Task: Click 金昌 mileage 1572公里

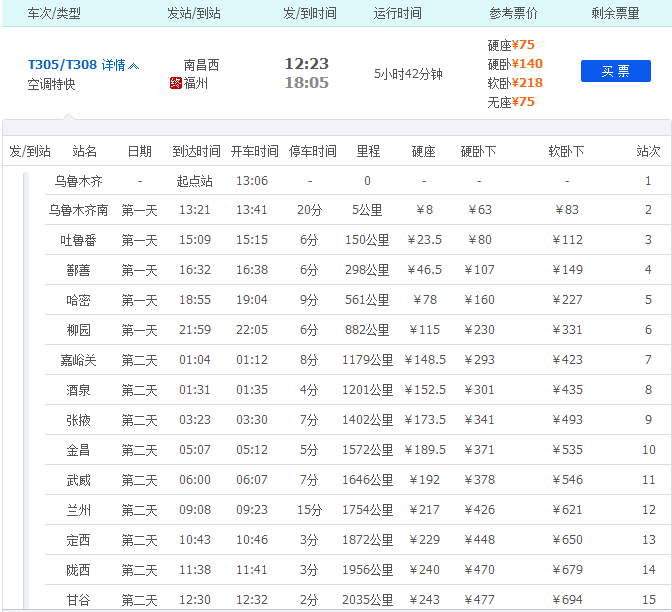Action: (367, 450)
